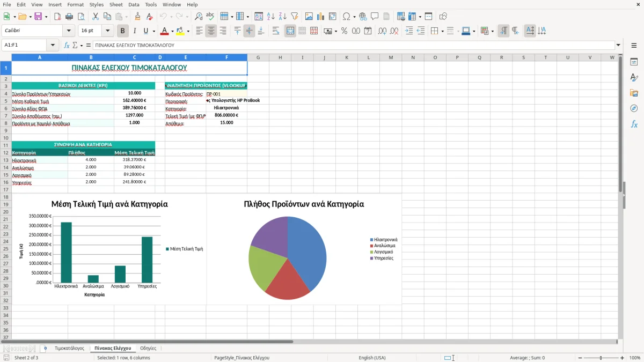Screen dimensions: 644x362
Task: Click the Gallery icon in sidebar
Action: coord(634,93)
